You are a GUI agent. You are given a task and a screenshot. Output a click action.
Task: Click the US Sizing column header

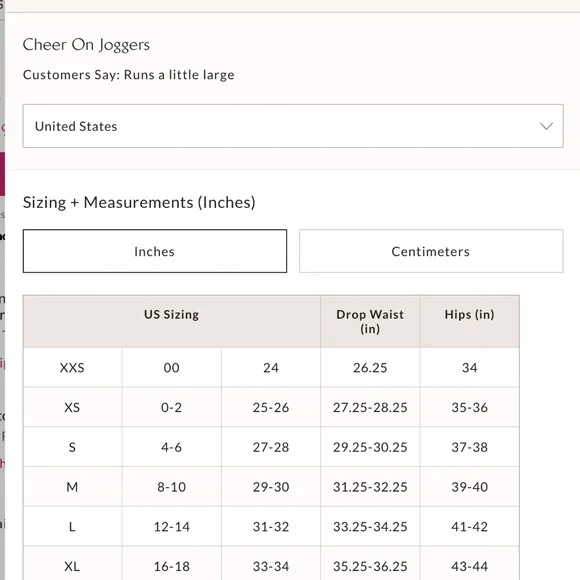172,321
